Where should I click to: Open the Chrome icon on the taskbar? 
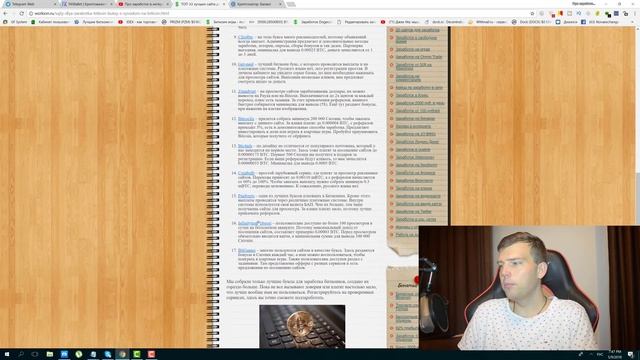coord(122,354)
